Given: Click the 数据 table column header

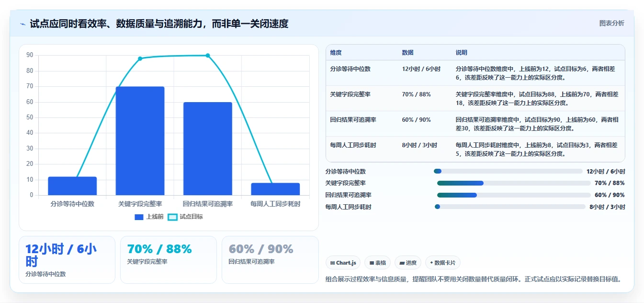Looking at the screenshot, I should [408, 53].
